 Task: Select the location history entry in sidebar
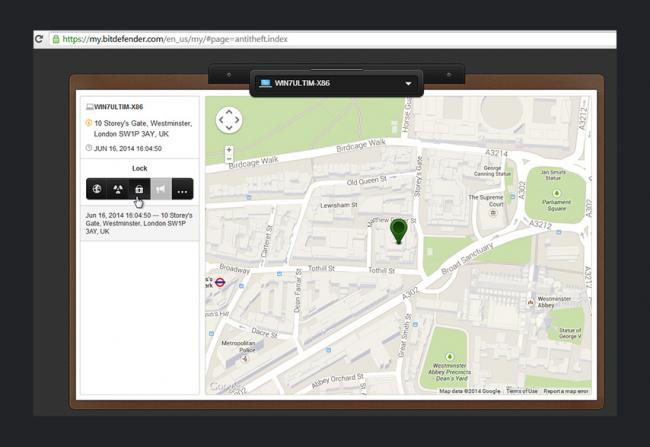[139, 222]
